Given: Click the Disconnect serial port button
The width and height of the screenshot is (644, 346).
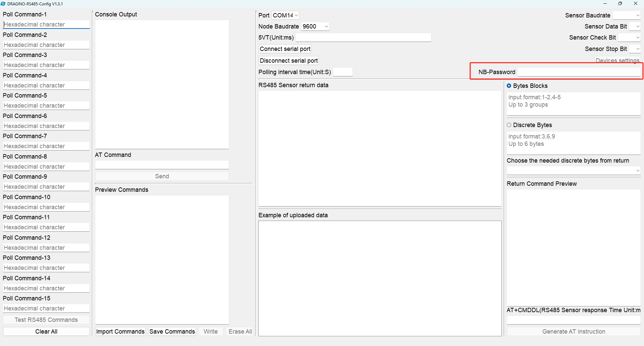Looking at the screenshot, I should click(289, 61).
